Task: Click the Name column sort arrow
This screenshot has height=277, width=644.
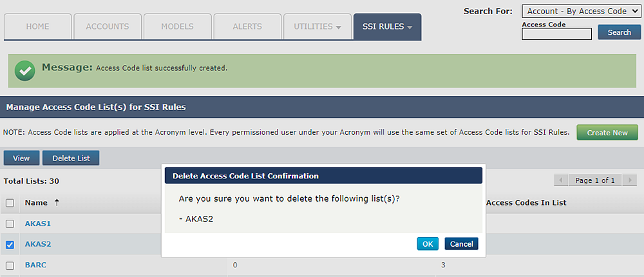Action: click(x=57, y=203)
